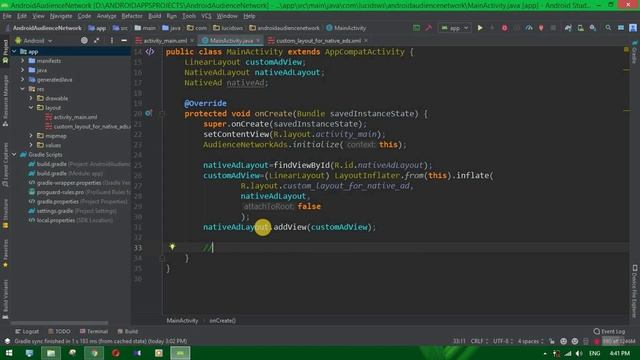Open the Gradle side panel
Image resolution: width=640 pixels, height=360 pixels.
tap(635, 52)
